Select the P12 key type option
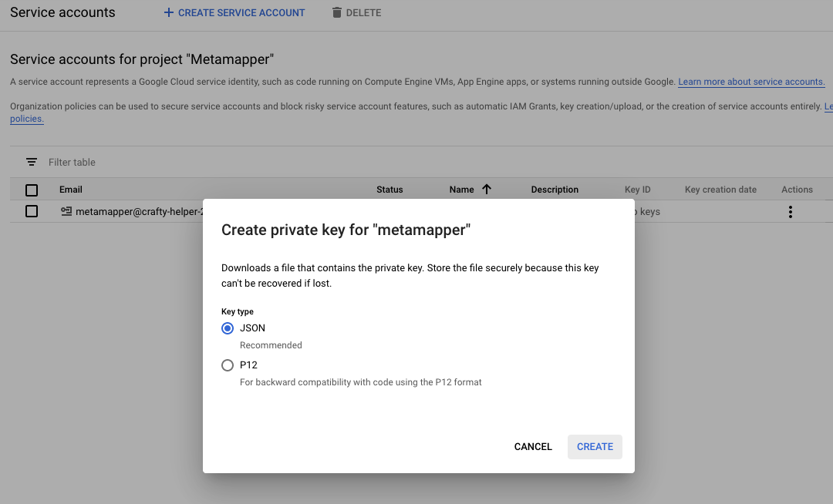833x504 pixels. pos(228,365)
